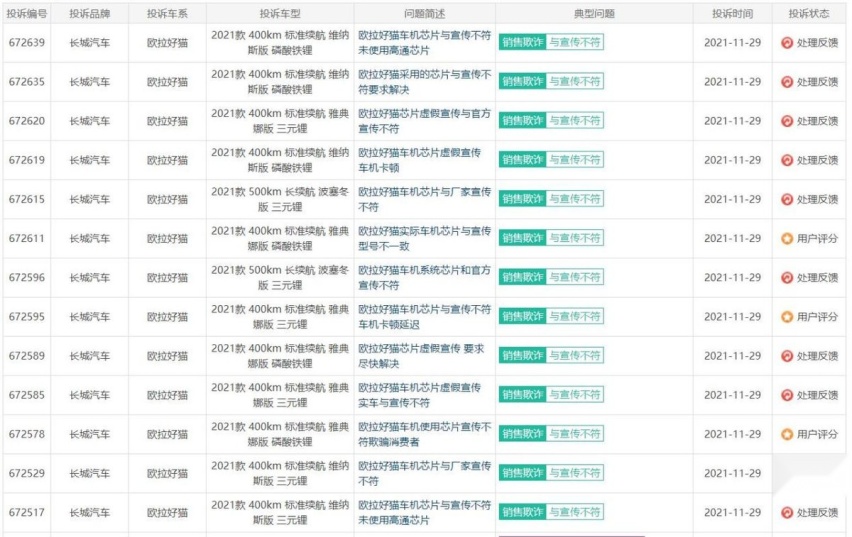Click the 典型问题 column header

pos(594,14)
